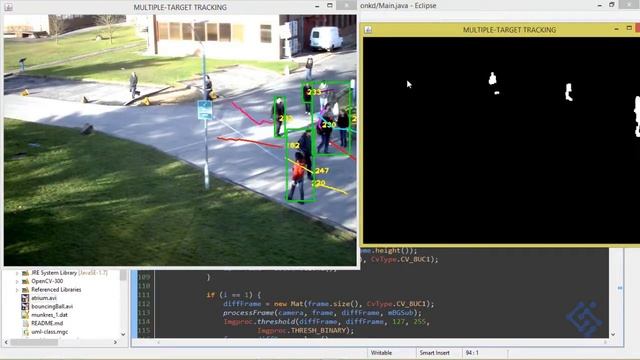
Task: Minimize the left tracking video window
Action: [x=317, y=6]
